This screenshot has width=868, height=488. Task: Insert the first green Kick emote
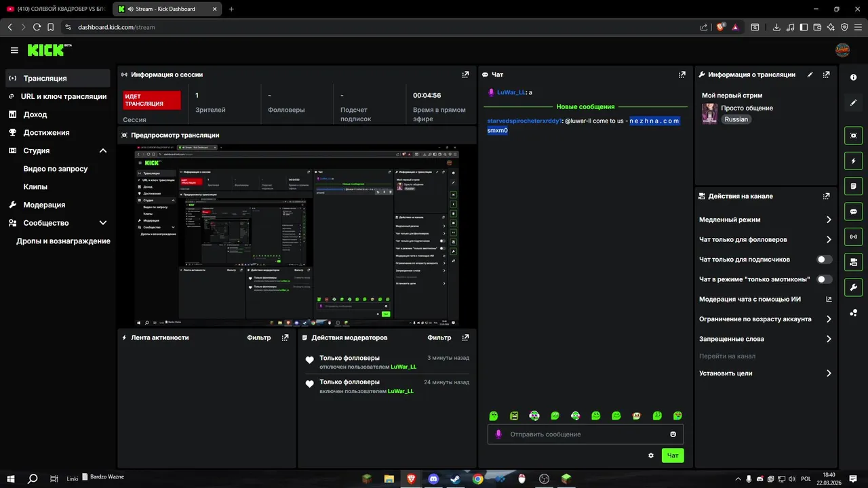coord(494,415)
